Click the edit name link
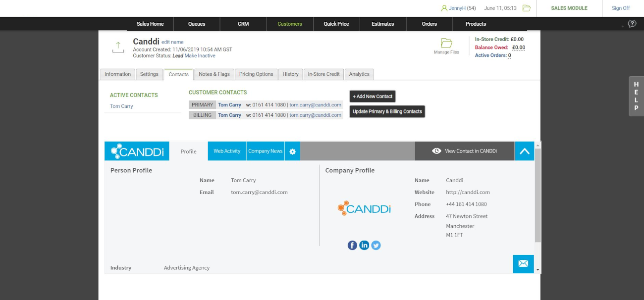This screenshot has width=644, height=300. [x=172, y=42]
